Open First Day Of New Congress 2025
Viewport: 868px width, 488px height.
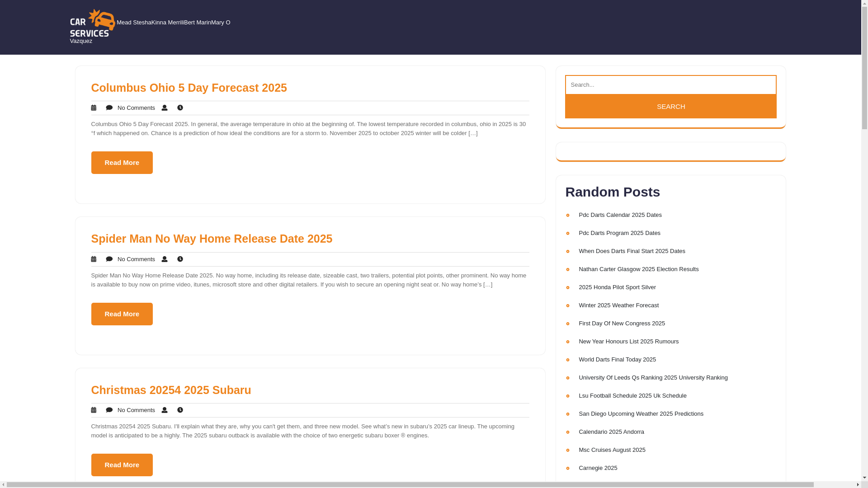coord(622,324)
